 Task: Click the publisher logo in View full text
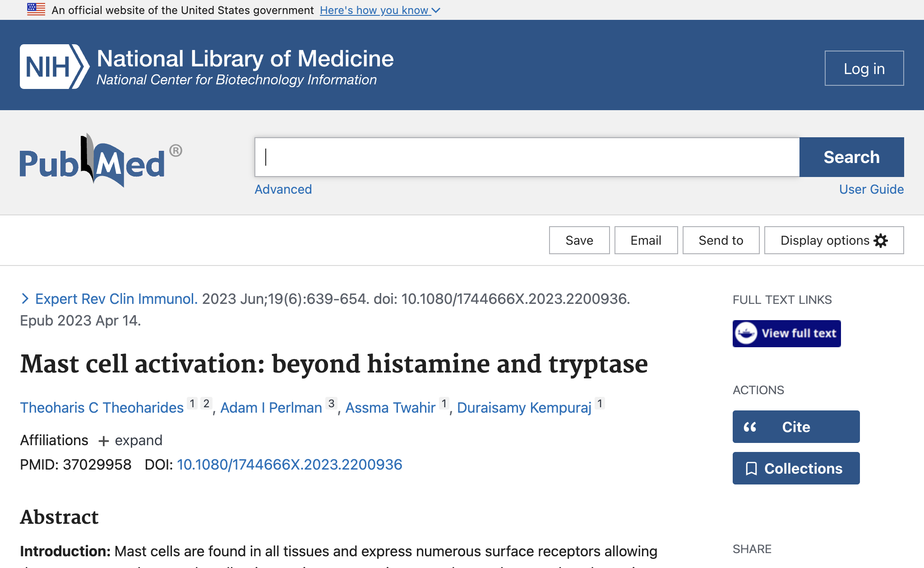(x=746, y=333)
